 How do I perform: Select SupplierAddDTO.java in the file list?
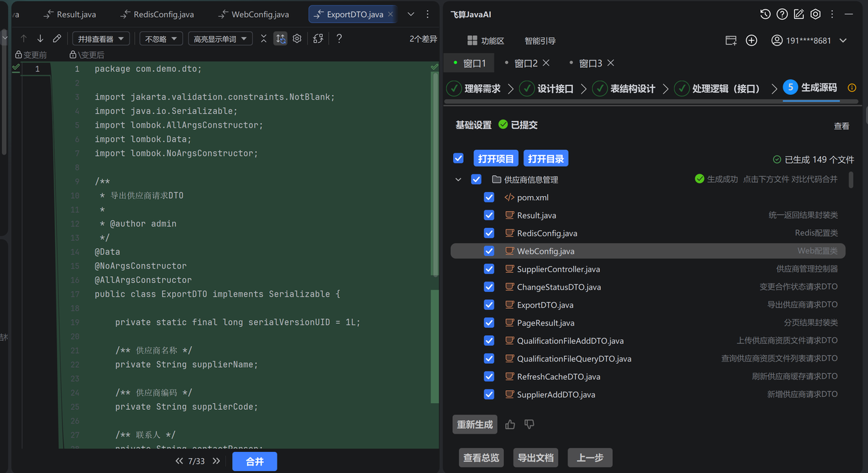[x=556, y=394]
